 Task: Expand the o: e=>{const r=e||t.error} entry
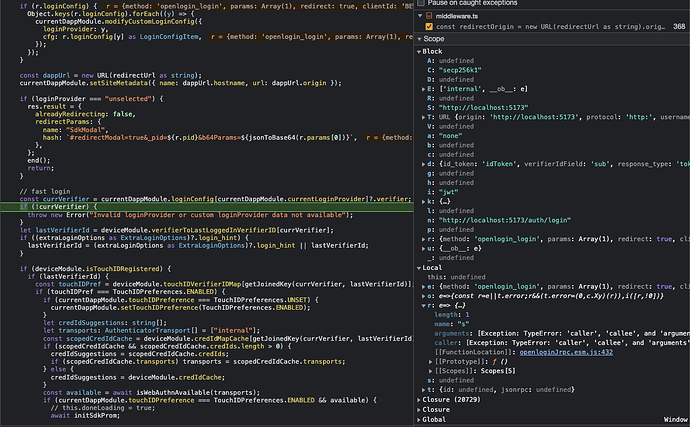[423, 296]
